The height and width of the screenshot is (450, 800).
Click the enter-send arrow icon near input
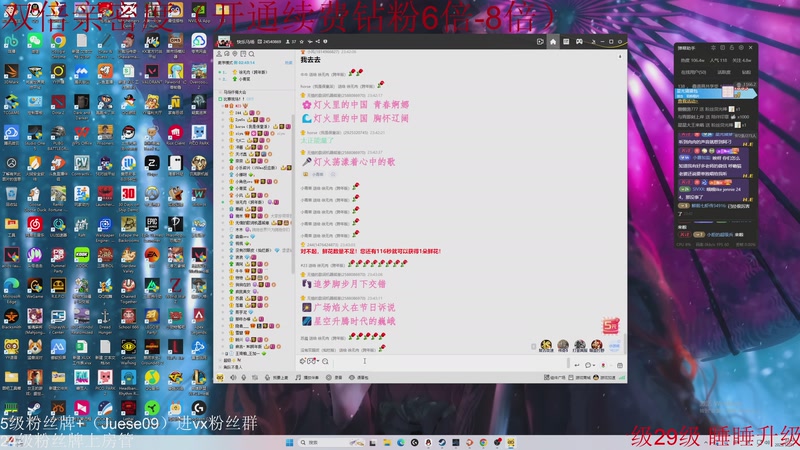[x=577, y=365]
